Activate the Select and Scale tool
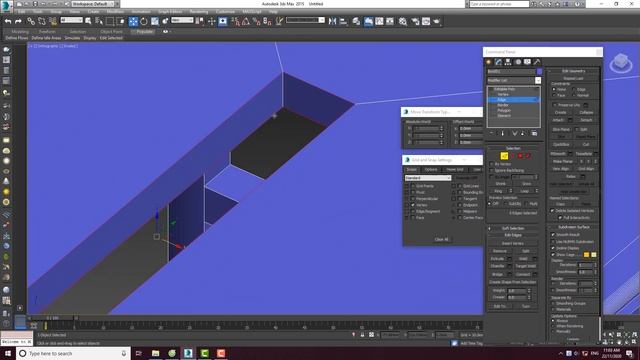The image size is (640, 360). 155,21
